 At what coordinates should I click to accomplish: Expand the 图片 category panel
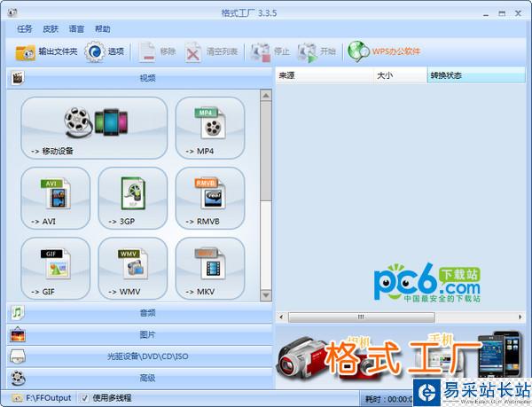click(x=139, y=335)
